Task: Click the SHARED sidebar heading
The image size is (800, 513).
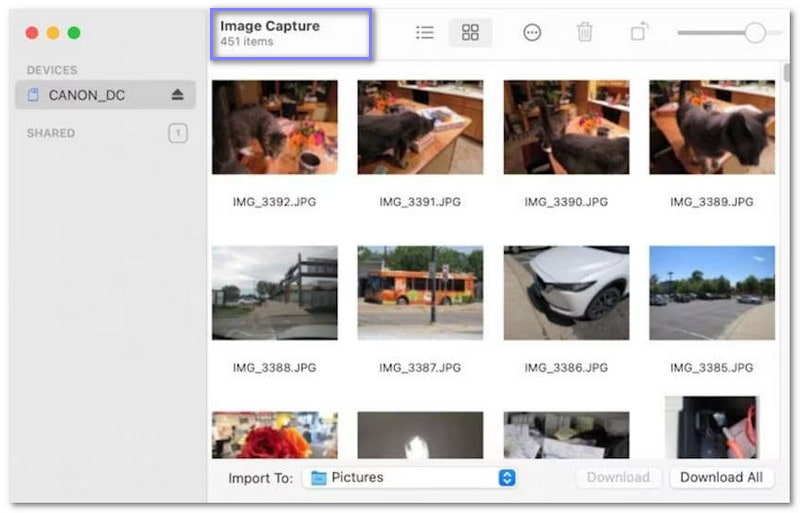Action: pos(51,133)
